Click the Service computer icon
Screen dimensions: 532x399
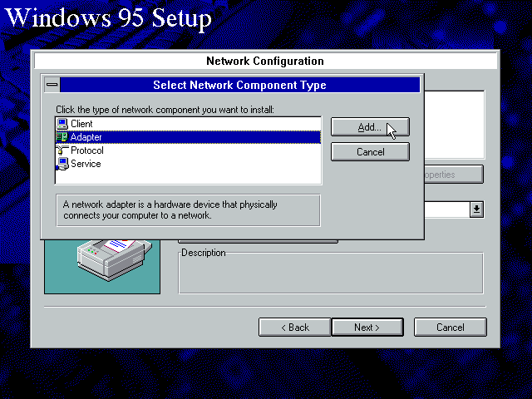pos(62,164)
